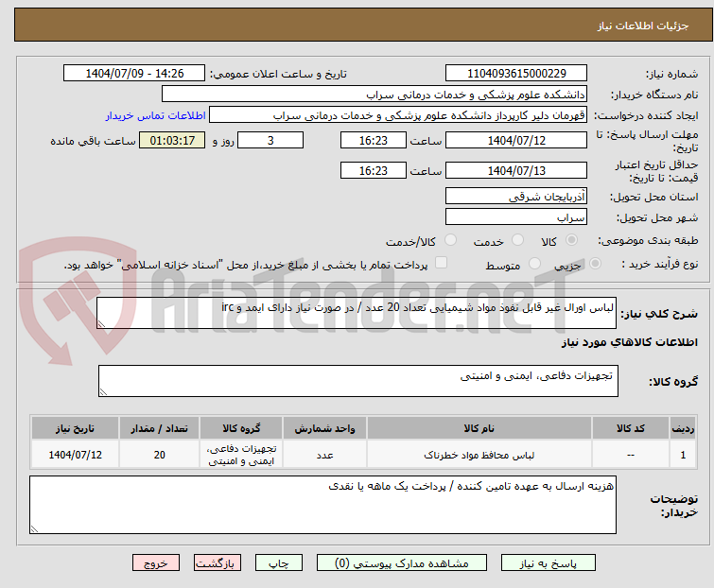Select the جزیی purchase type radio
The width and height of the screenshot is (714, 588).
(595, 264)
